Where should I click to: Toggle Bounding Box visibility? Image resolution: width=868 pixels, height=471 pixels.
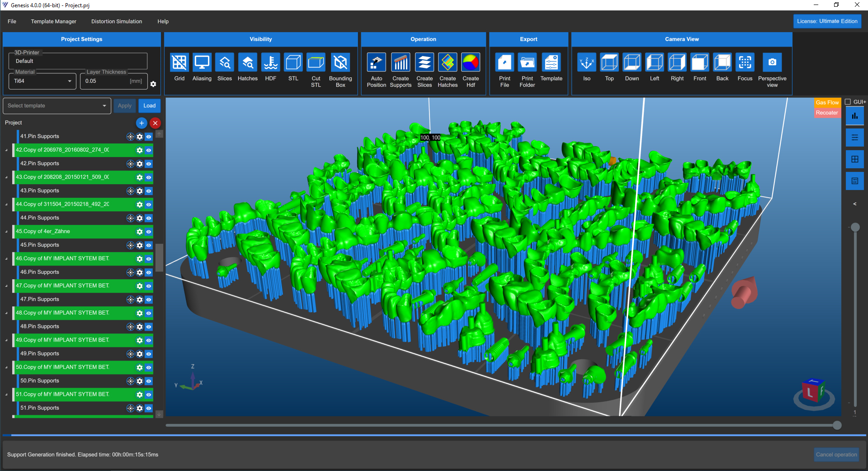(x=340, y=62)
